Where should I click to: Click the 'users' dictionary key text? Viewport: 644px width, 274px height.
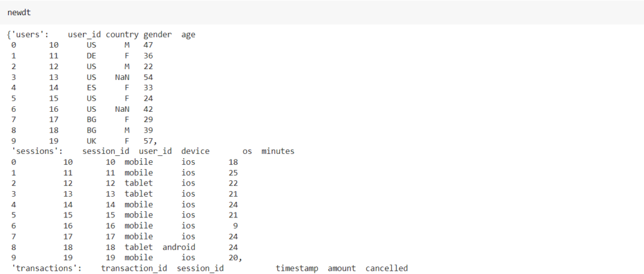coord(28,35)
